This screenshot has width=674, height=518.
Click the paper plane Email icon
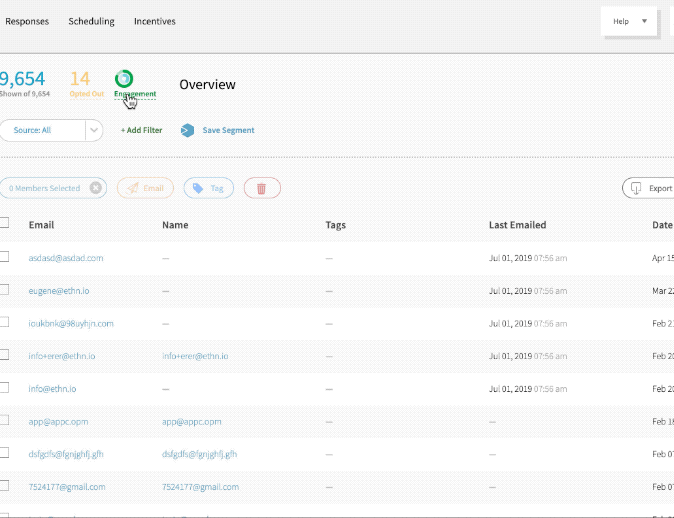pos(132,188)
